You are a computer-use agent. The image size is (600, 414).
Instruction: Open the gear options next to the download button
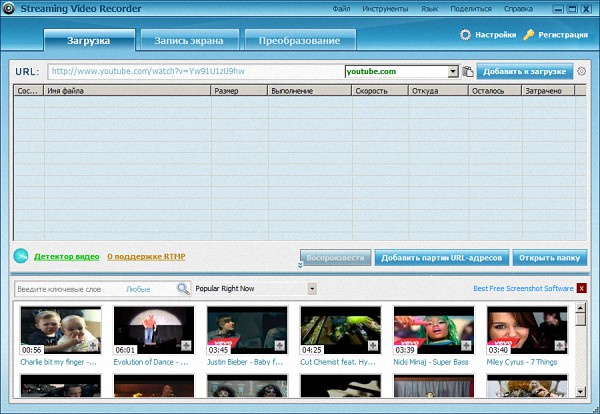coord(582,72)
